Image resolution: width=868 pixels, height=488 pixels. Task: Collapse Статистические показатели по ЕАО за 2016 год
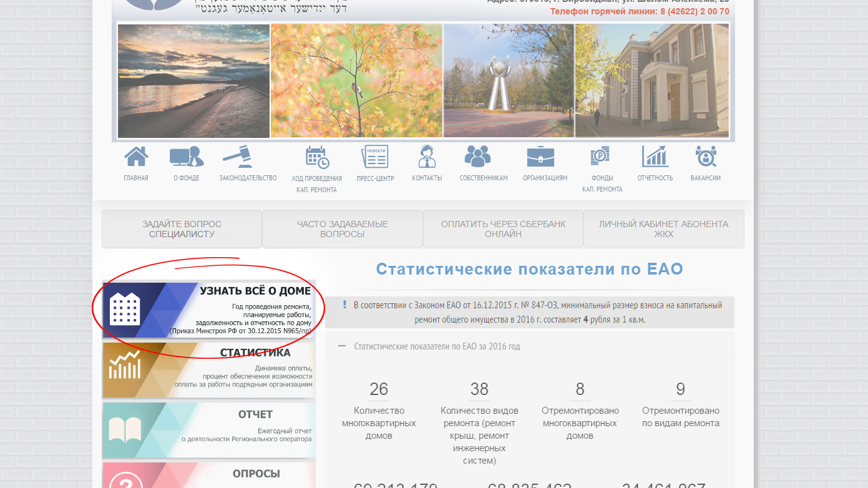click(341, 346)
